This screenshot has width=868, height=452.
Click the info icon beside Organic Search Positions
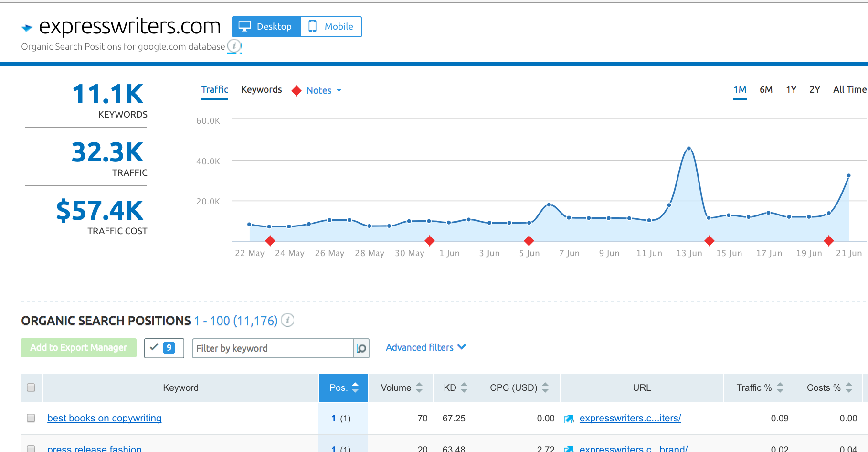pyautogui.click(x=287, y=320)
